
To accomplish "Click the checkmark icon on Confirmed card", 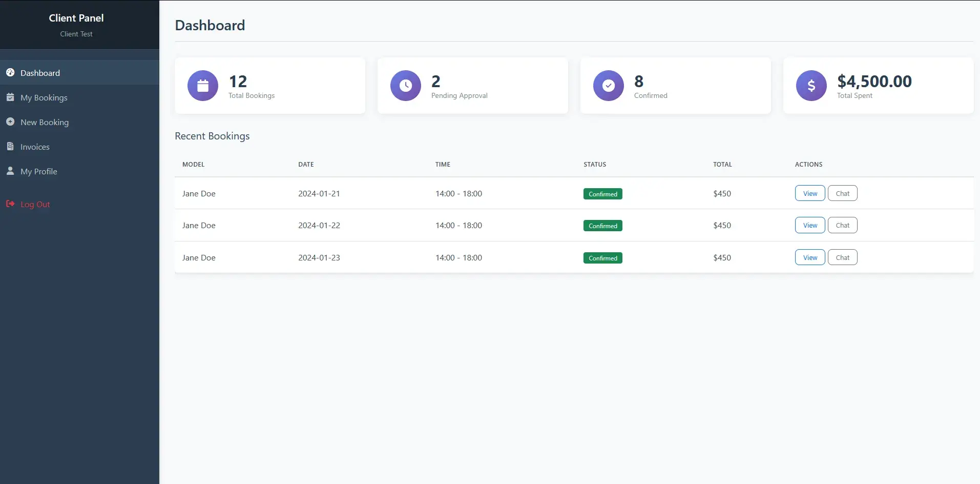I will click(608, 86).
